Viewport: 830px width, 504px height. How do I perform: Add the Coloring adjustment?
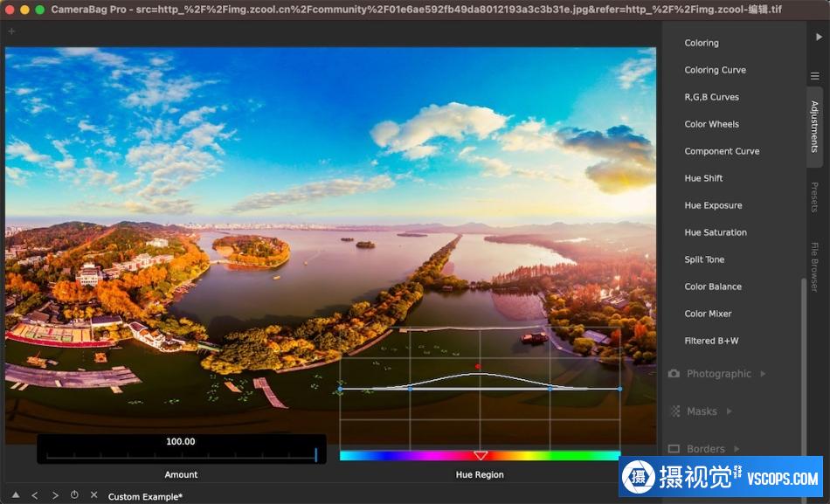tap(702, 43)
